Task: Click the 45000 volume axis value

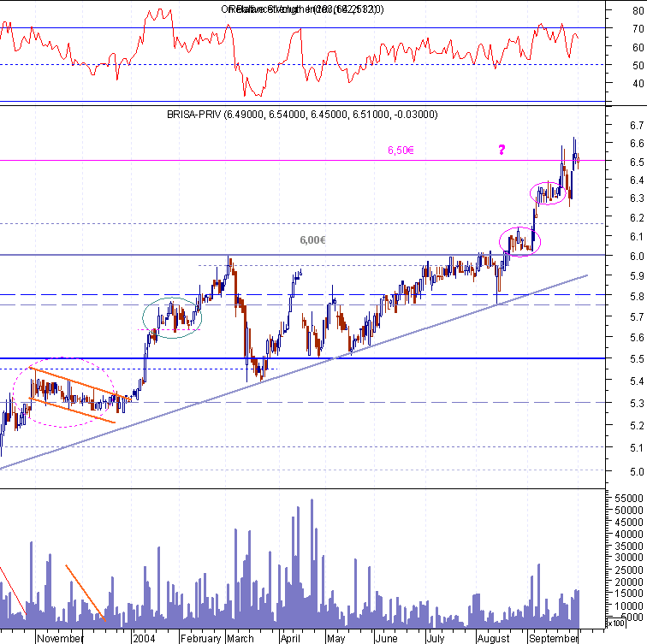Action: tap(629, 522)
